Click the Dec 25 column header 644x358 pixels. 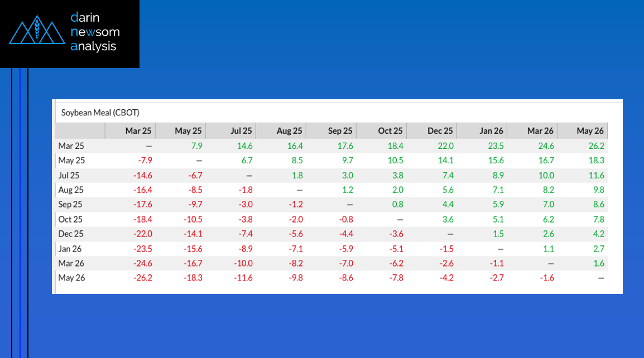440,131
